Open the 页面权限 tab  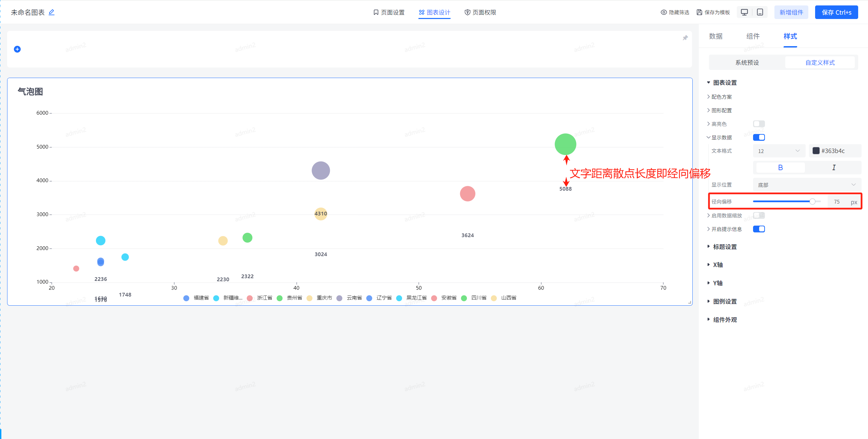[x=480, y=13]
